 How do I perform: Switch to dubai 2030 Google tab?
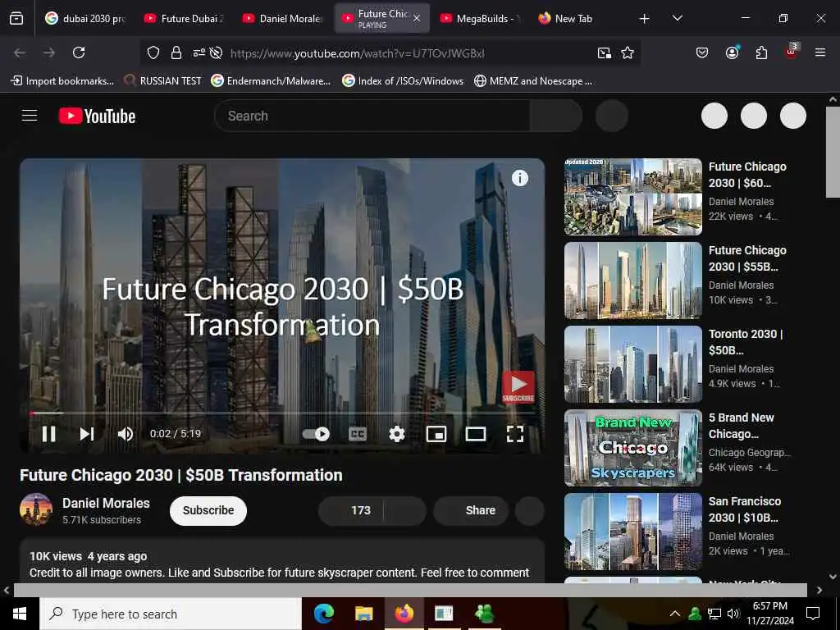pyautogui.click(x=85, y=18)
